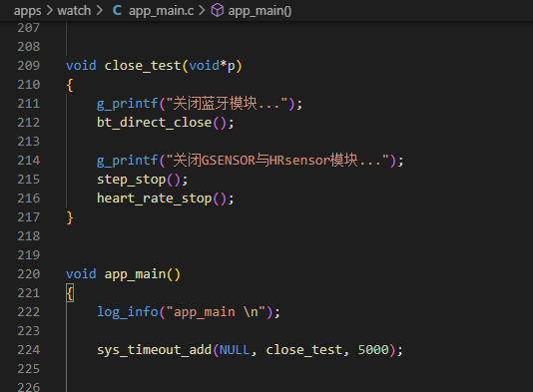Expand chevron after app_main.c breadcrumb

pyautogui.click(x=202, y=11)
